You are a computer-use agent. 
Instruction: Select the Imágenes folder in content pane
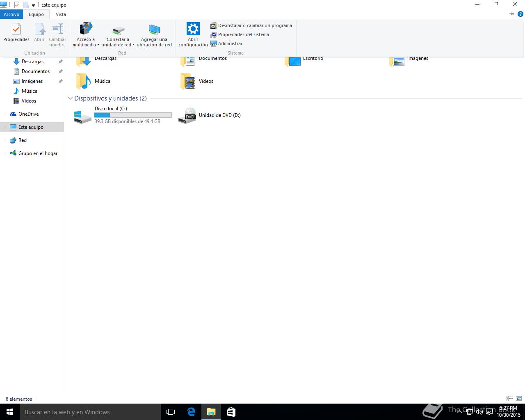click(409, 61)
